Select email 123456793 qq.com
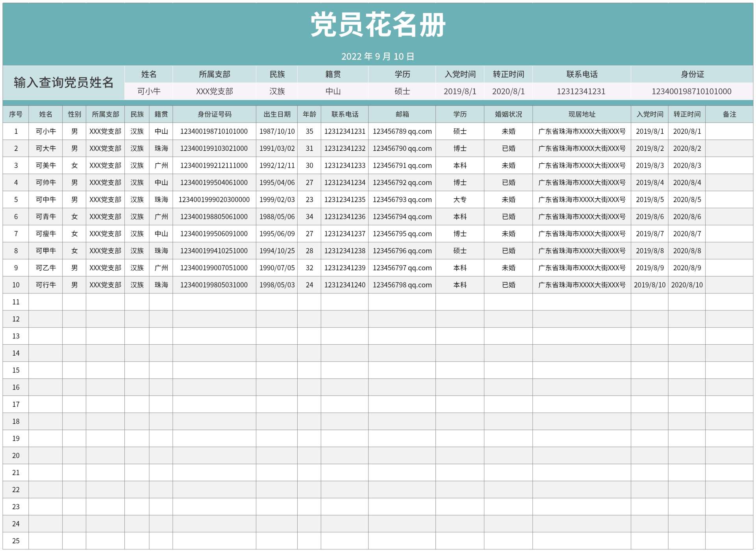The width and height of the screenshot is (756, 552). coord(402,199)
